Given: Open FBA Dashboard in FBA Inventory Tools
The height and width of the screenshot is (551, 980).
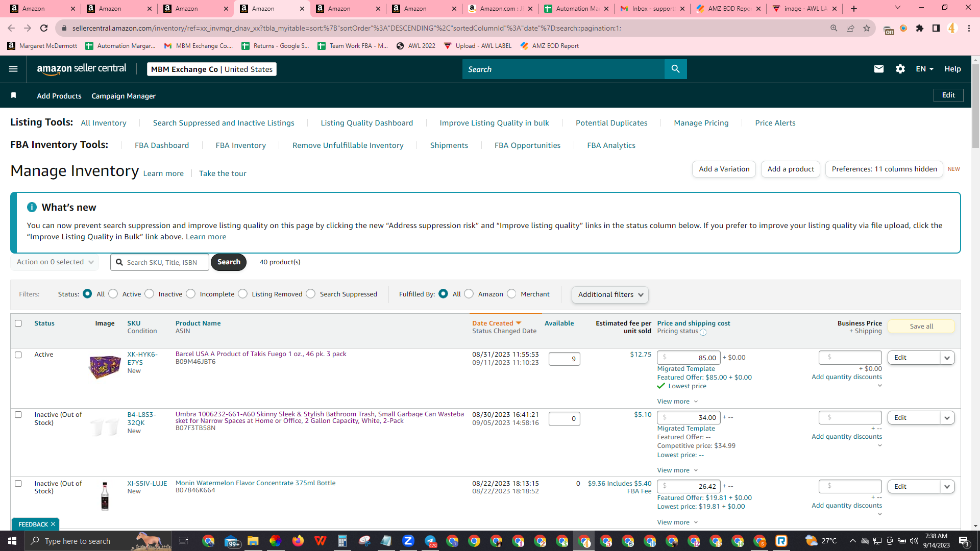Looking at the screenshot, I should [162, 145].
